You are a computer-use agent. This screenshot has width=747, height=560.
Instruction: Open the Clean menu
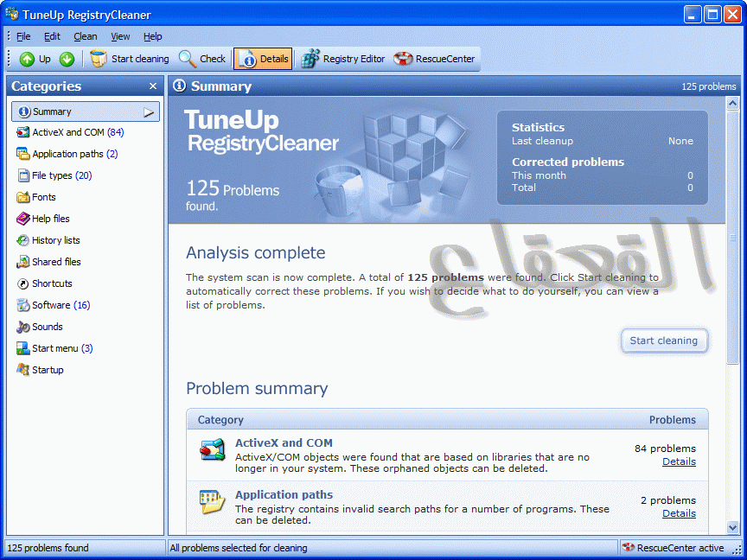coord(86,36)
